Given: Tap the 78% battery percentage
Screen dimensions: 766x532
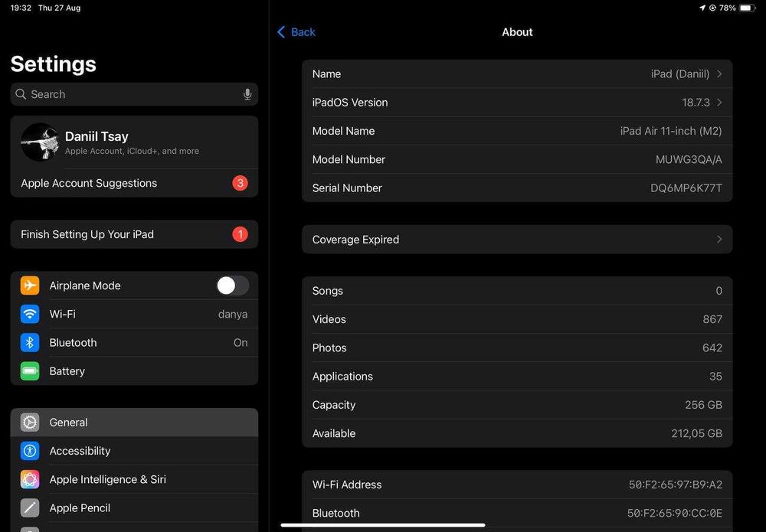Looking at the screenshot, I should (x=728, y=8).
